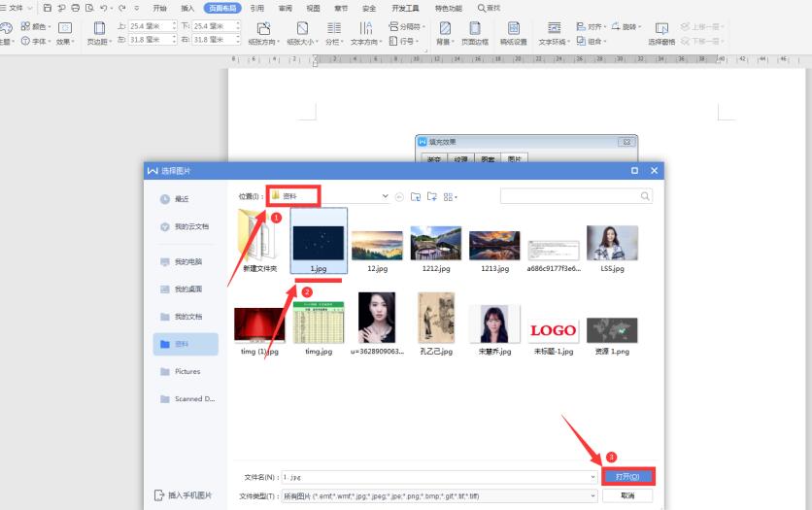The image size is (812, 510).
Task: Open the 页边距 page margins tool
Action: [x=99, y=33]
